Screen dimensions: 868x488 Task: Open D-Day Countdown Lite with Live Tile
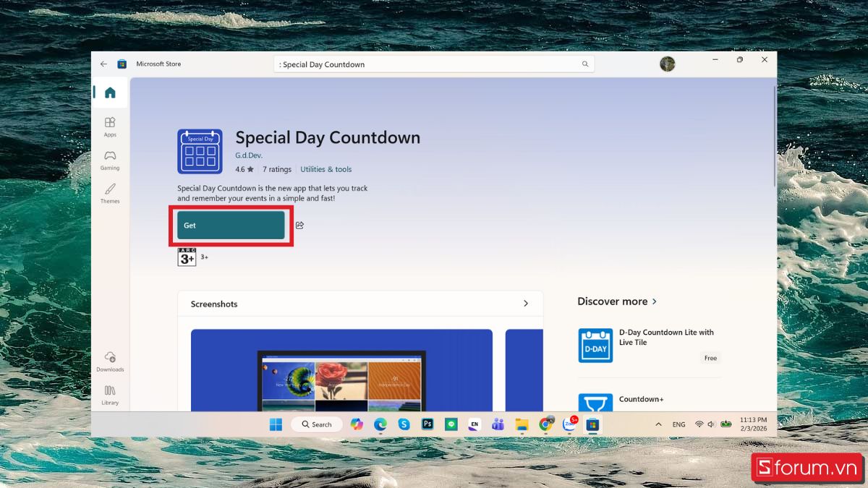point(666,337)
